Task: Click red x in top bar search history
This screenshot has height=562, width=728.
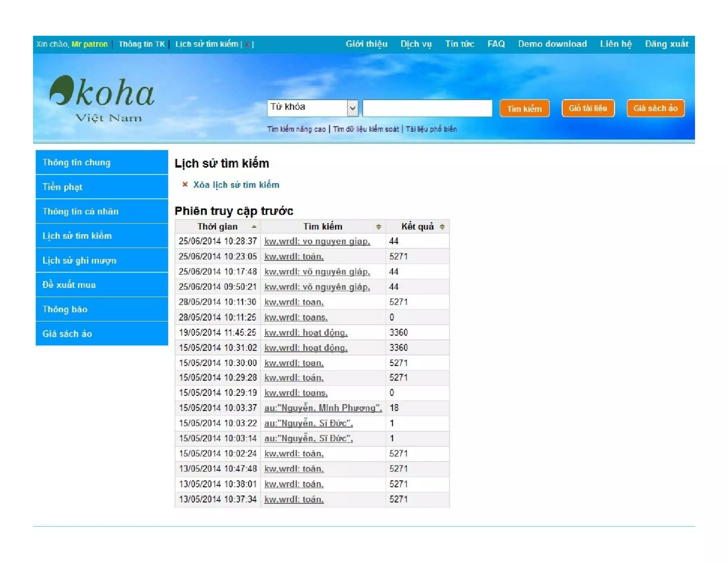Action: point(247,44)
